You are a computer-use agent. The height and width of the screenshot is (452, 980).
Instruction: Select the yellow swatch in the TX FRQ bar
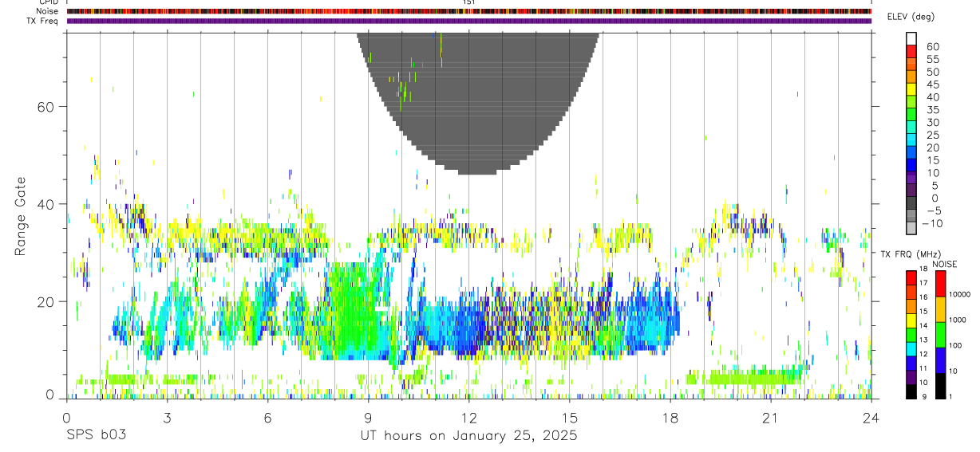911,320
